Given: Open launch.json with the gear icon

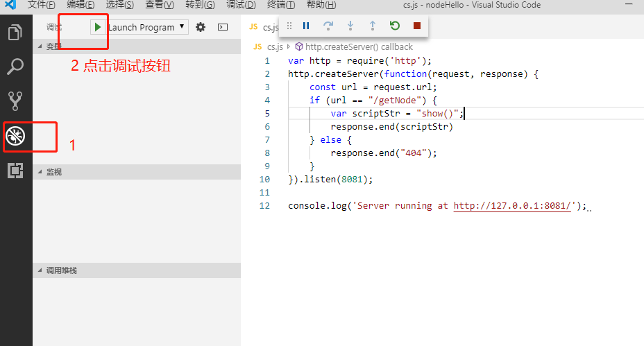Looking at the screenshot, I should tap(201, 27).
